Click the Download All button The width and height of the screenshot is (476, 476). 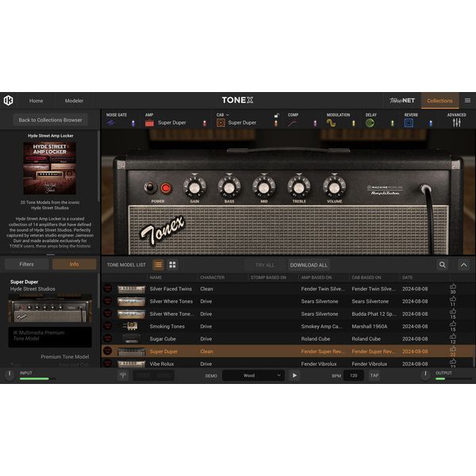[x=309, y=265]
